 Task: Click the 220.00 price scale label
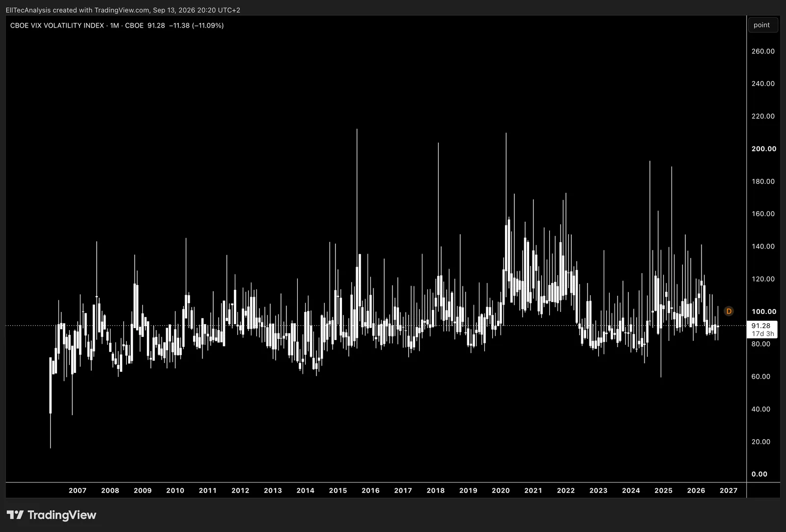pyautogui.click(x=763, y=116)
